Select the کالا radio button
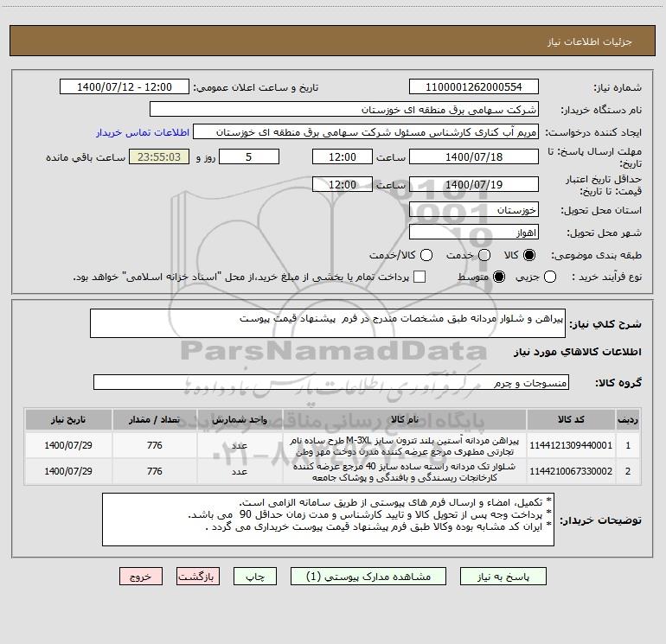 [x=529, y=255]
